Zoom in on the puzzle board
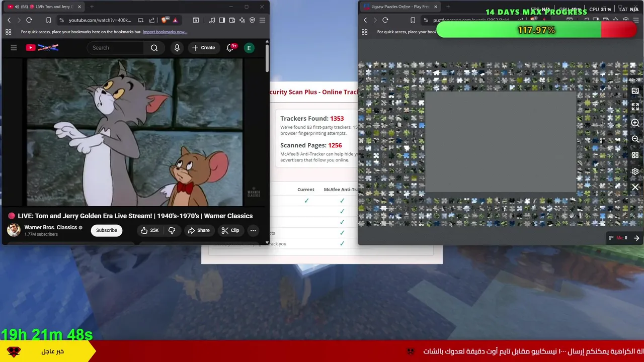 [x=635, y=123]
